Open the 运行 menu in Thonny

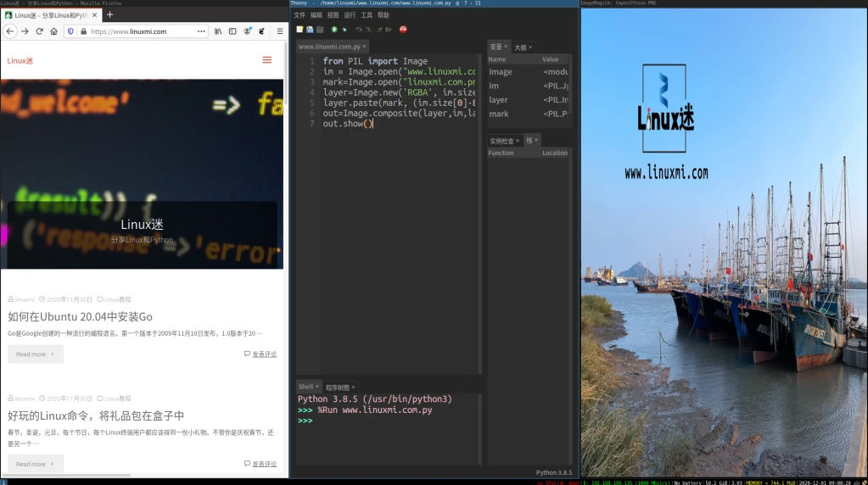(350, 15)
